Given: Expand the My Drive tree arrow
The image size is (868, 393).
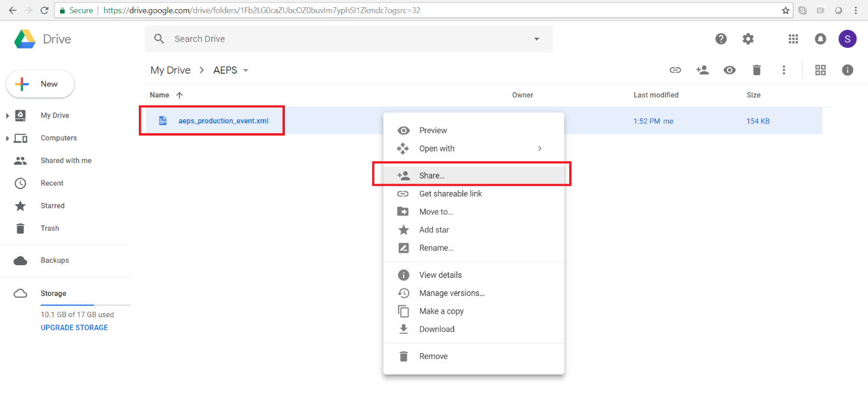Looking at the screenshot, I should tap(7, 115).
